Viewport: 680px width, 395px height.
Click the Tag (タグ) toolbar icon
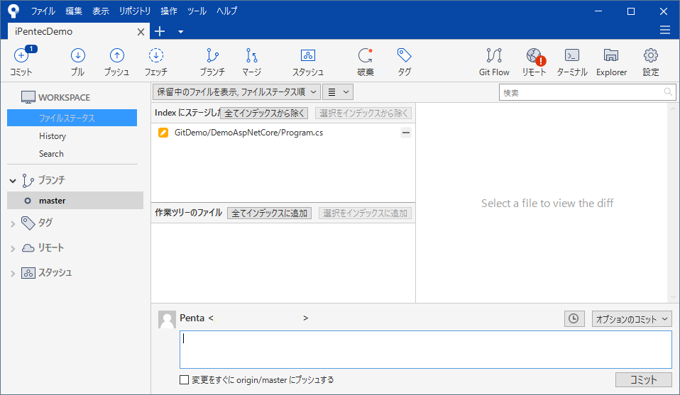click(404, 55)
